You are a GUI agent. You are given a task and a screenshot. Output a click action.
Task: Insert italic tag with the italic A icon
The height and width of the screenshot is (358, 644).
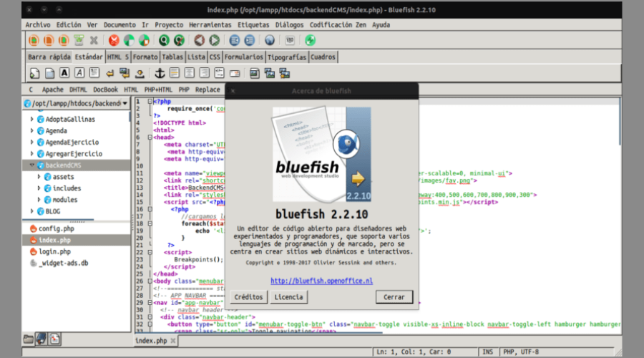(x=79, y=73)
